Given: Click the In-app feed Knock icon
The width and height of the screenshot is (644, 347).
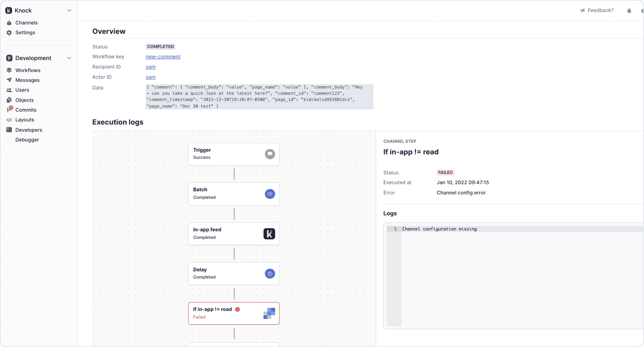Looking at the screenshot, I should (x=269, y=234).
